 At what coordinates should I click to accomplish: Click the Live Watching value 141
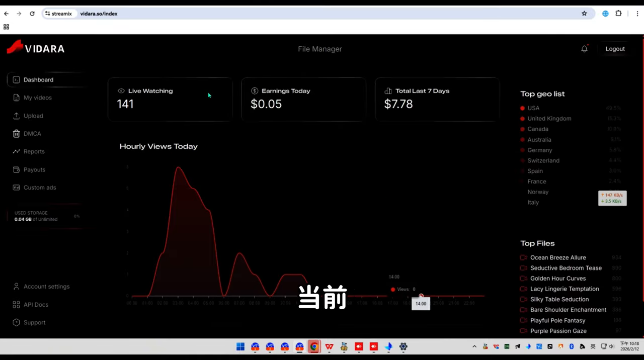(125, 104)
